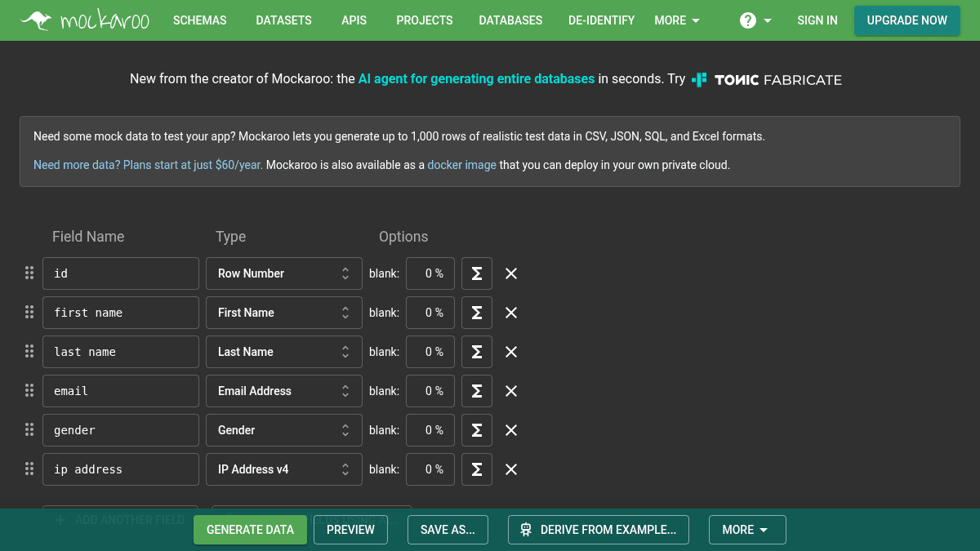
Task: Remove the ip address field with its X
Action: [x=511, y=469]
